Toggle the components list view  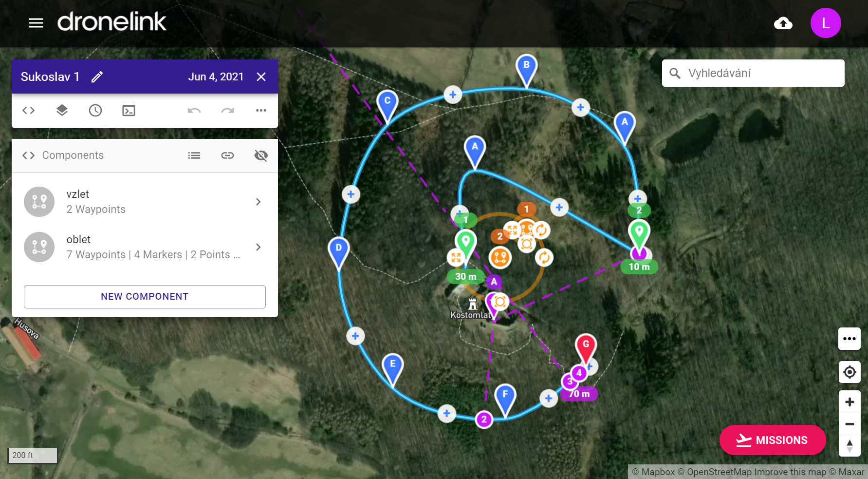click(194, 155)
